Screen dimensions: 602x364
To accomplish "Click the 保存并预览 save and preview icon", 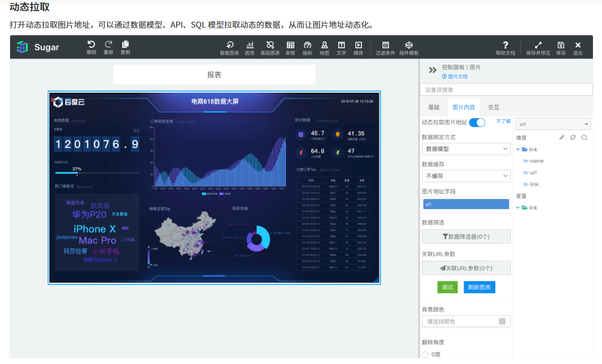I will click(x=538, y=45).
